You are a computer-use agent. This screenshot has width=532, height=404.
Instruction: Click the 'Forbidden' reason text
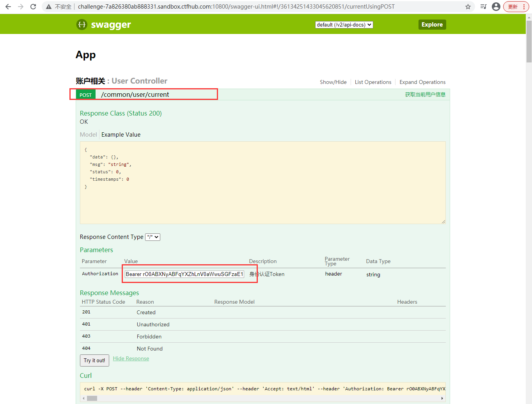[149, 336]
